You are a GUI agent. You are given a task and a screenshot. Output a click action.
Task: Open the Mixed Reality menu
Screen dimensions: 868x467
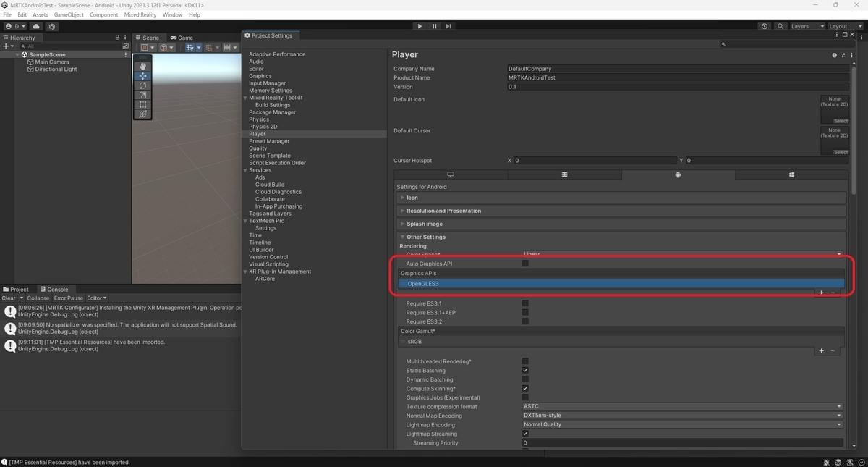[141, 14]
